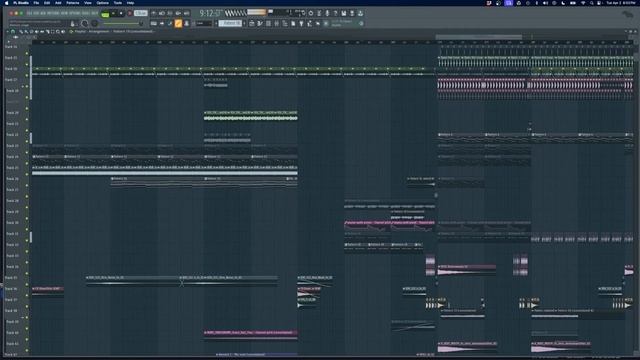The height and width of the screenshot is (360, 640).
Task: Open the Edit menu in the menu bar
Action: 47,3
